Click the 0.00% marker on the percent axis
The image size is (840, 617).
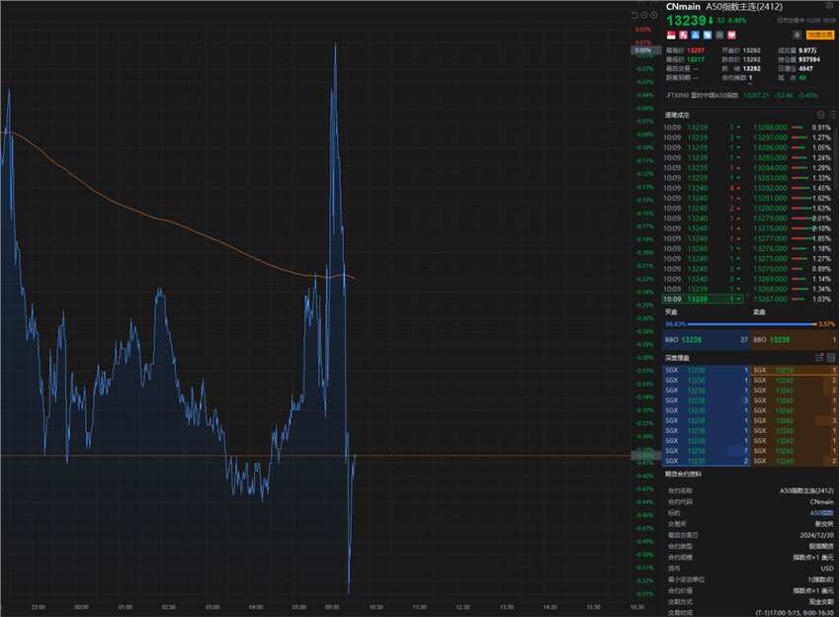[x=644, y=50]
